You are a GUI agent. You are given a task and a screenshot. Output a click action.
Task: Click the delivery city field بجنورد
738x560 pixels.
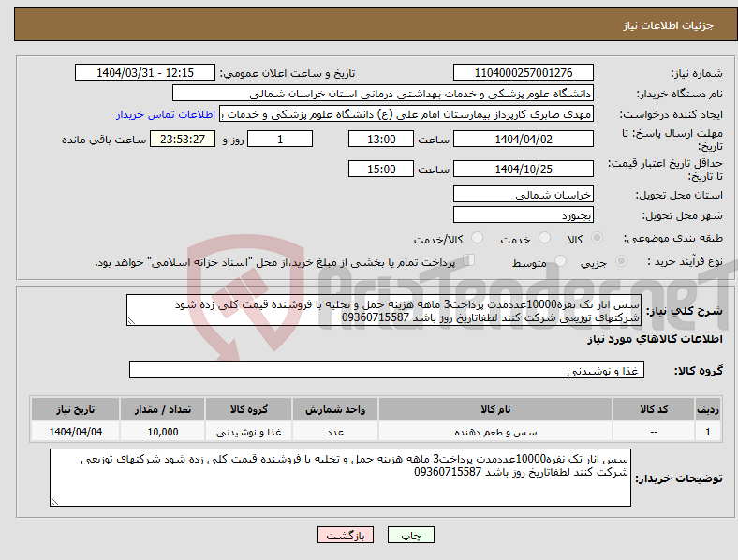(x=523, y=215)
